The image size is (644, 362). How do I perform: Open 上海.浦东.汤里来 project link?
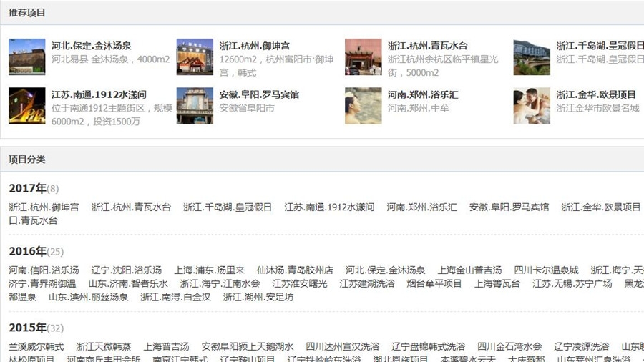coord(210,270)
